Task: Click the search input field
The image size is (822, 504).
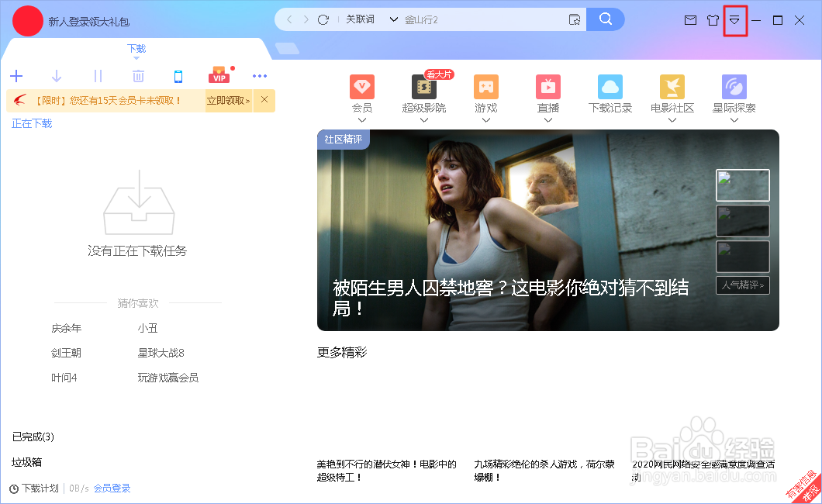Action: (x=481, y=19)
